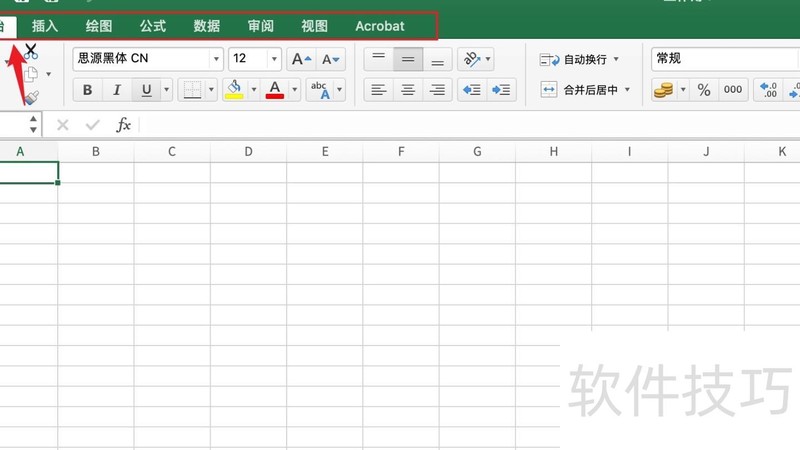Toggle Underline formatting
This screenshot has height=450, width=800.
tap(146, 90)
